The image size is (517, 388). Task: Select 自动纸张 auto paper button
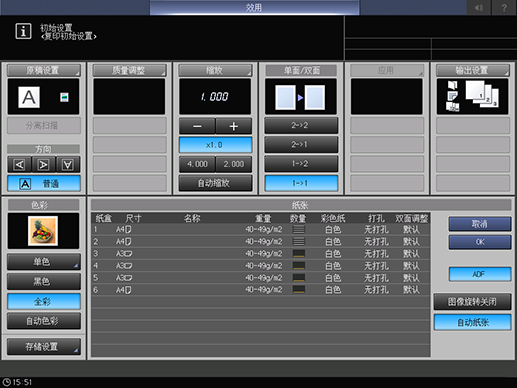point(472,322)
